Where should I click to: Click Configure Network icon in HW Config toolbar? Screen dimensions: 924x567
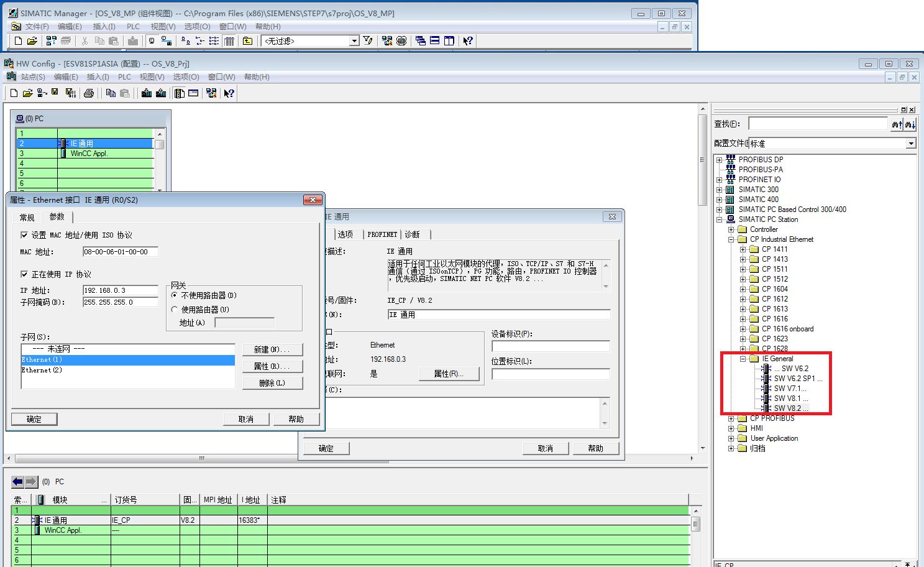pyautogui.click(x=211, y=93)
